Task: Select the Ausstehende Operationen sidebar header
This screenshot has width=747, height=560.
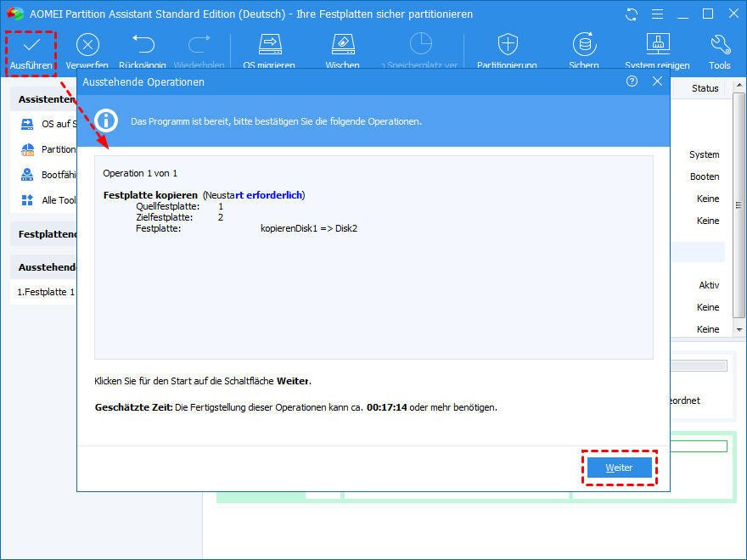Action: [x=43, y=267]
